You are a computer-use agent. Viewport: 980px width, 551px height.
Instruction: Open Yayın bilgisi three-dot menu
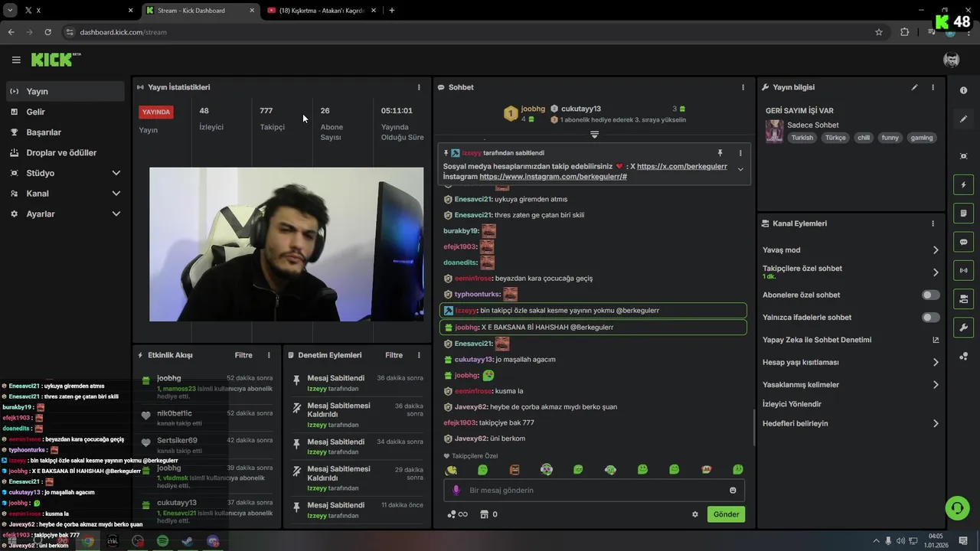(x=933, y=87)
